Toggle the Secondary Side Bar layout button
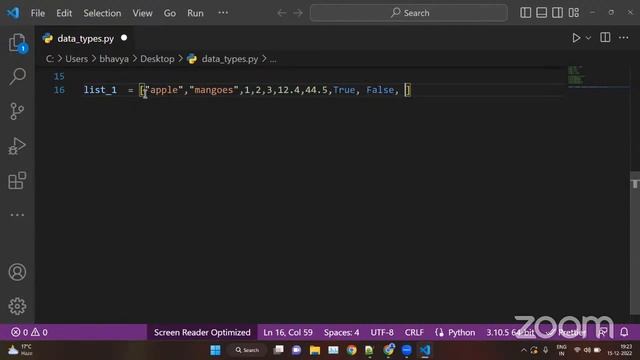Viewport: 640px width, 360px height. pos(558,13)
